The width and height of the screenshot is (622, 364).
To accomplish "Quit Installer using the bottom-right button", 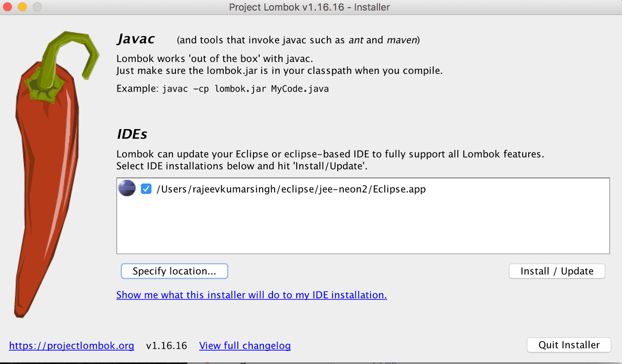I will pos(569,345).
